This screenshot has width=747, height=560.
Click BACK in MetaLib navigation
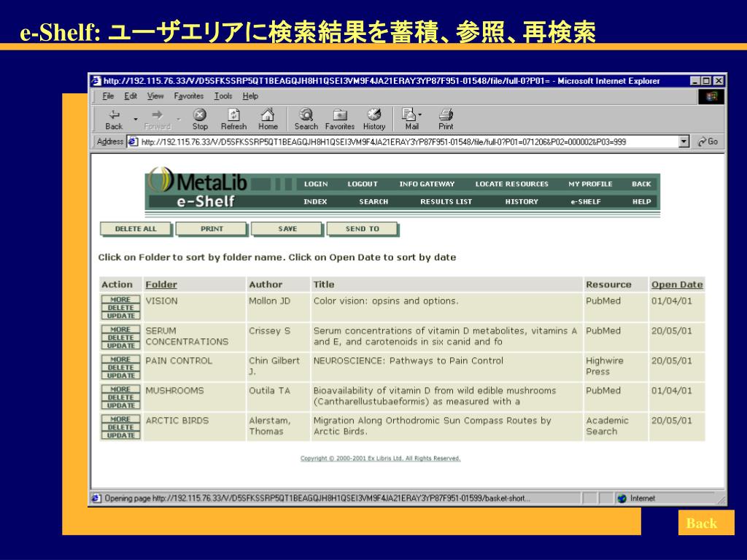(x=641, y=184)
